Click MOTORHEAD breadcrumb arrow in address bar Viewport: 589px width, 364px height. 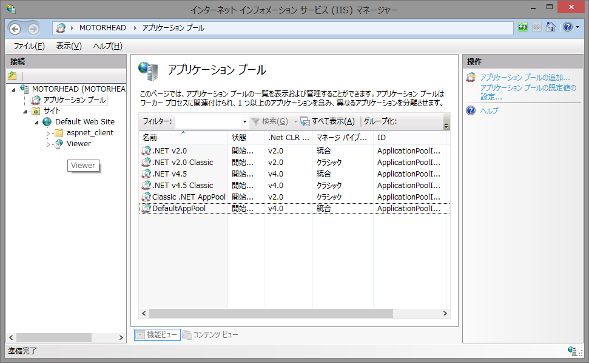coord(135,28)
